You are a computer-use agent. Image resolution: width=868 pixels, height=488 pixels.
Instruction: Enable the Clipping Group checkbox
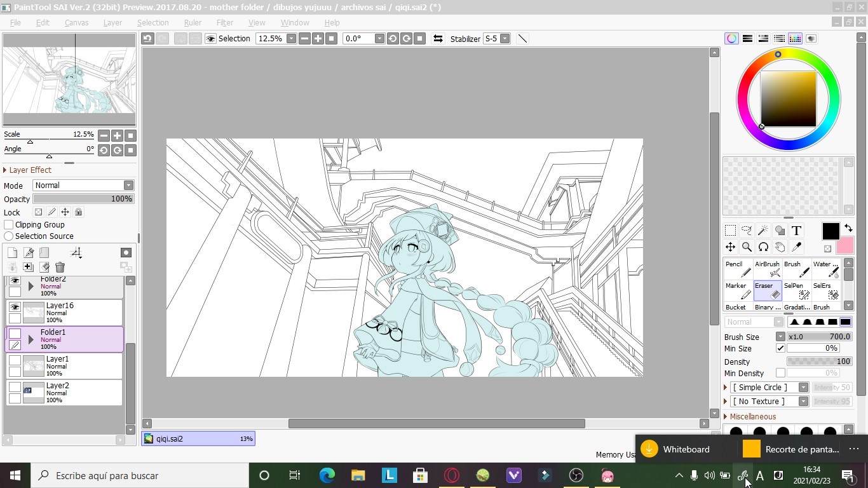[x=9, y=225]
